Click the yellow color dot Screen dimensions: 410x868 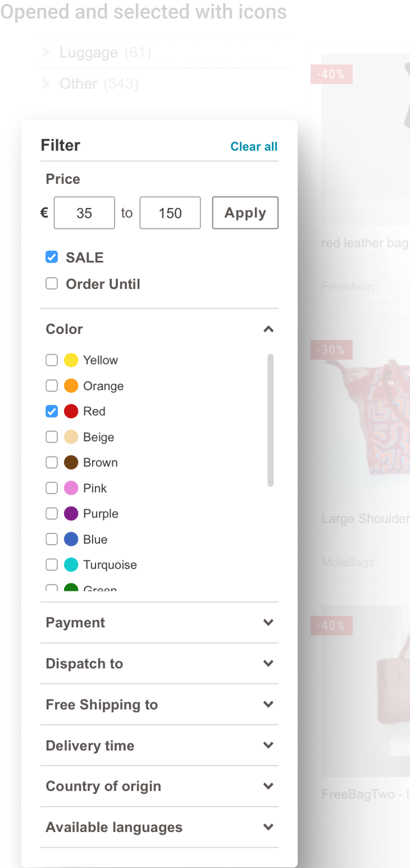71,360
